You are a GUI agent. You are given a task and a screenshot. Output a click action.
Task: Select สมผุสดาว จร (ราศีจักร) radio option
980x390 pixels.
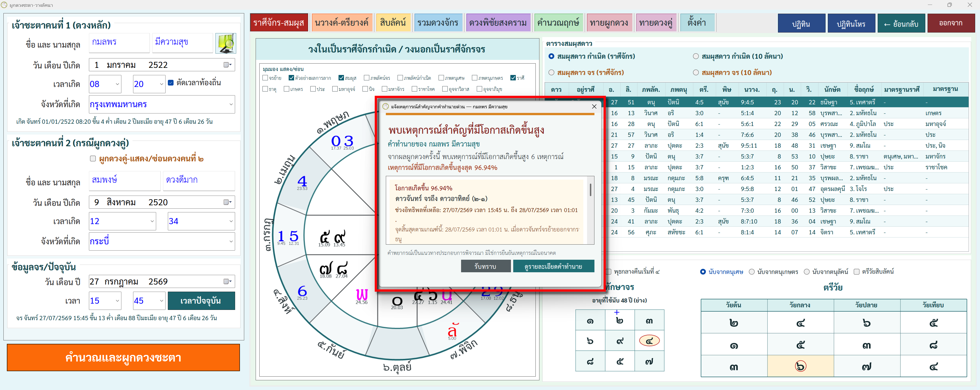(x=551, y=72)
